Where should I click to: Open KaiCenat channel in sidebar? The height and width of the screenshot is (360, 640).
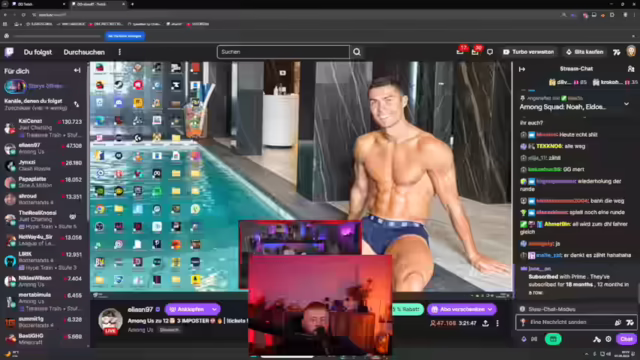tap(43, 128)
